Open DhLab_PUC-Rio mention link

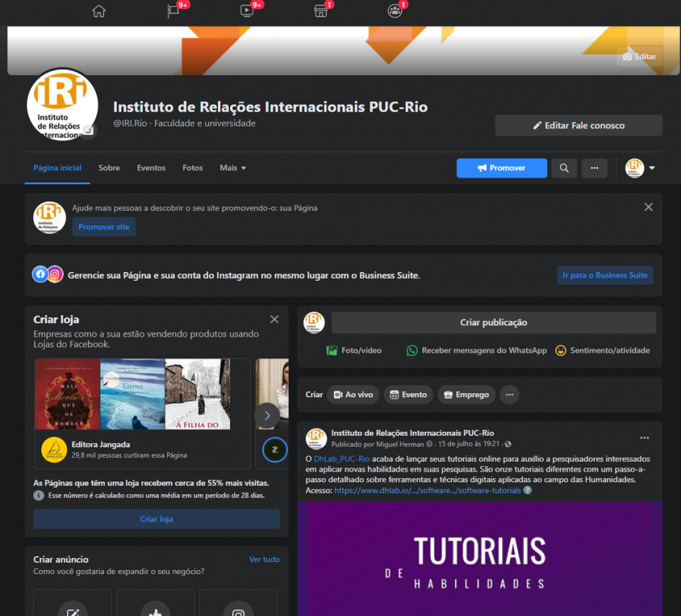[x=342, y=459]
